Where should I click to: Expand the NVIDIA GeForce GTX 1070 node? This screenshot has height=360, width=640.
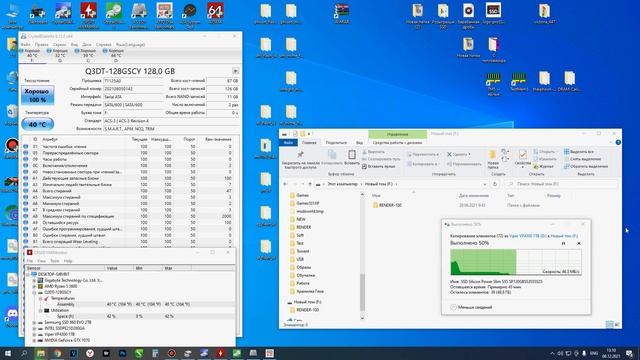coord(34,340)
